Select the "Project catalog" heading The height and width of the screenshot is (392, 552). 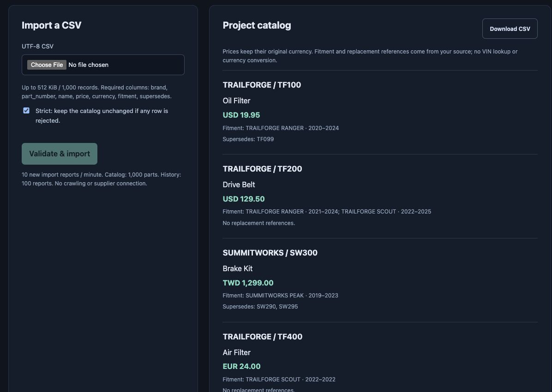[x=257, y=25]
